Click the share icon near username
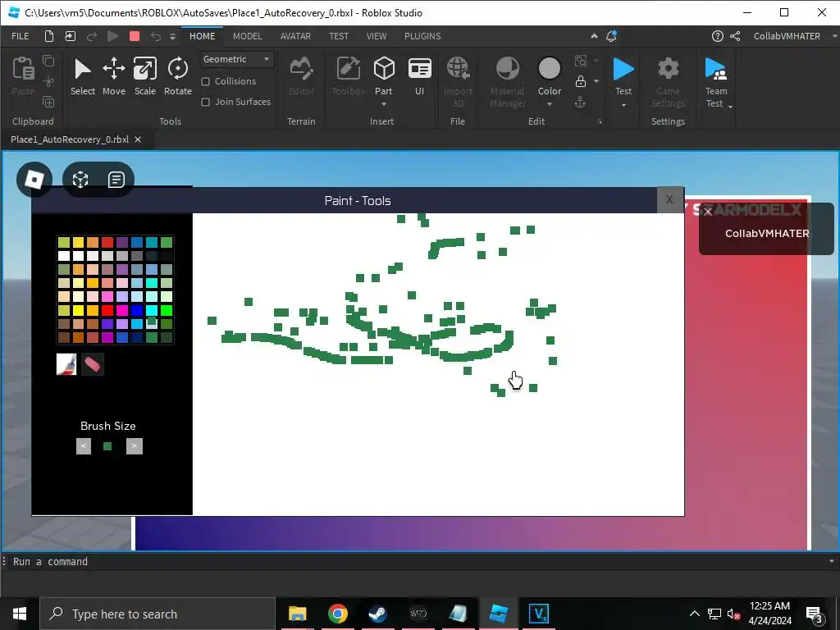Image resolution: width=840 pixels, height=630 pixels. pos(735,36)
